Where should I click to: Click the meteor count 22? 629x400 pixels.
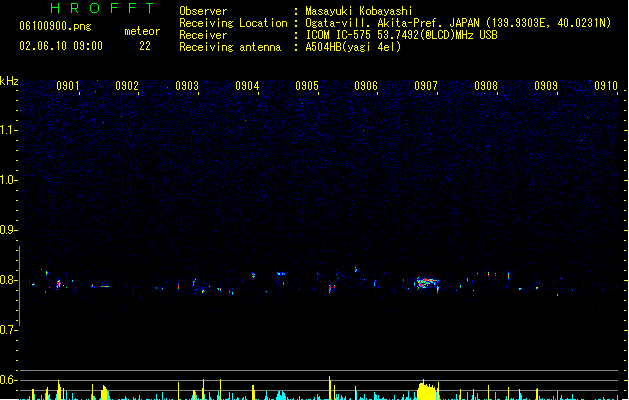[x=145, y=46]
